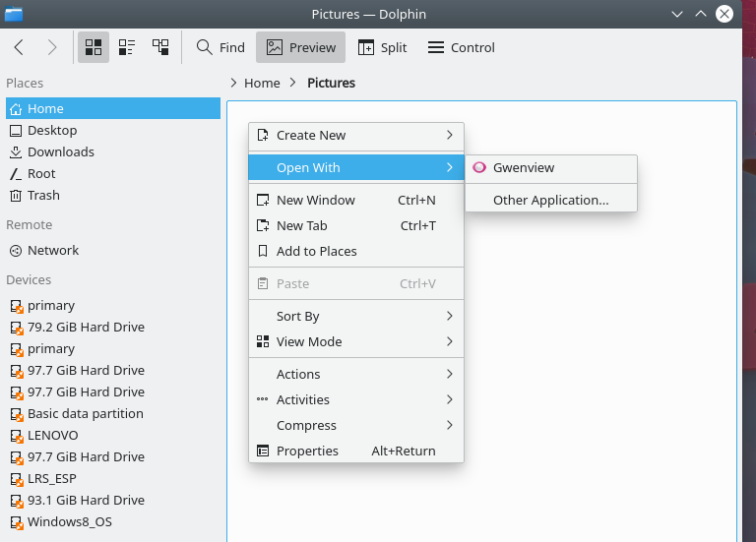
Task: Select Home in Places panel
Action: tap(113, 108)
